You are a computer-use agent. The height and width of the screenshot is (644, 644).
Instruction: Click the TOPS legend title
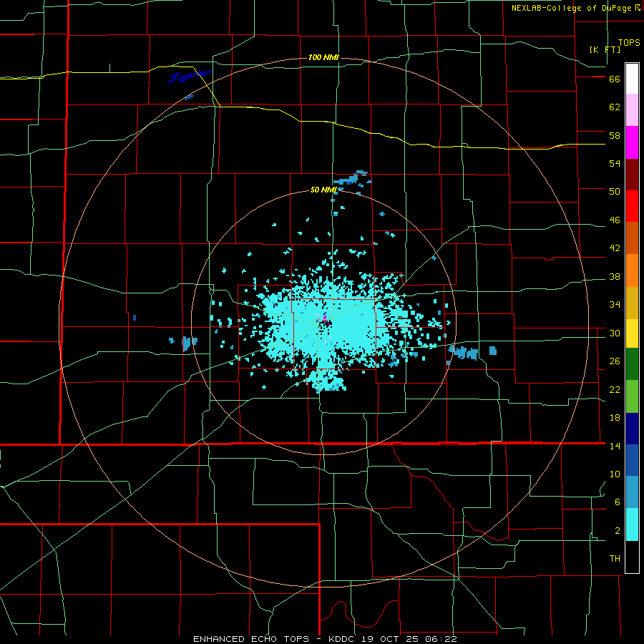point(629,42)
